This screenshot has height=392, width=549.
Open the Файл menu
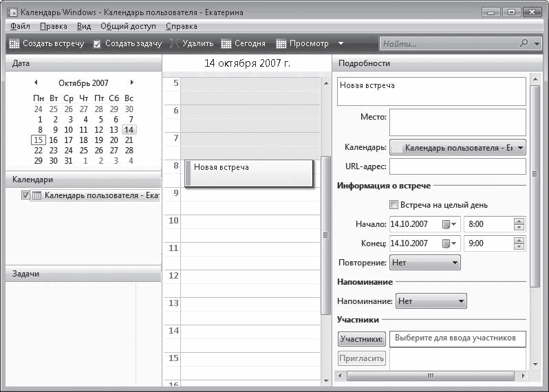tap(20, 26)
